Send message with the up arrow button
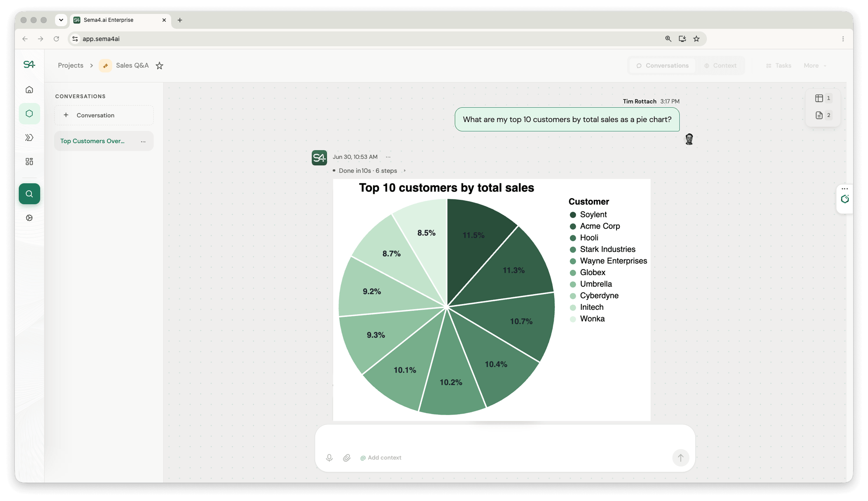Screen dimensions: 868x501 click(680, 457)
